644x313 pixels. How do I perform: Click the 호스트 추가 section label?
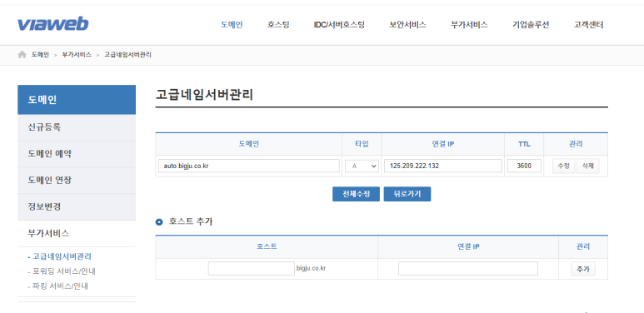pos(191,221)
